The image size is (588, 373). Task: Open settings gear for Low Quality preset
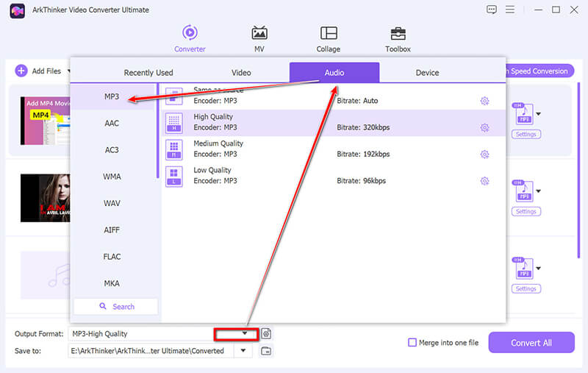tap(484, 181)
